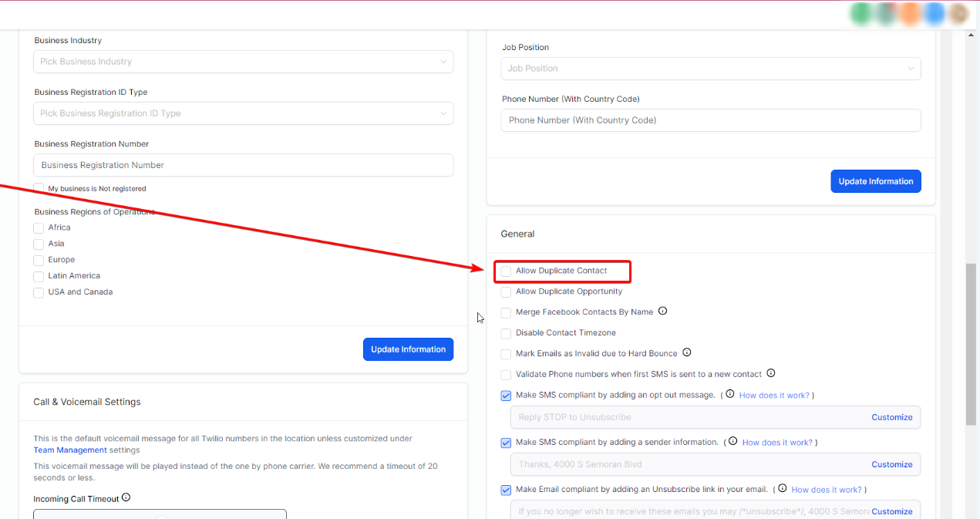980x519 pixels.
Task: Check My business is Not registered
Action: point(39,188)
